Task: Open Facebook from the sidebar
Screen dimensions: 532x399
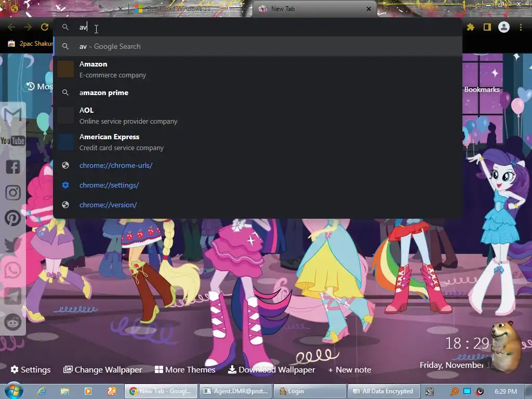Action: [13, 167]
